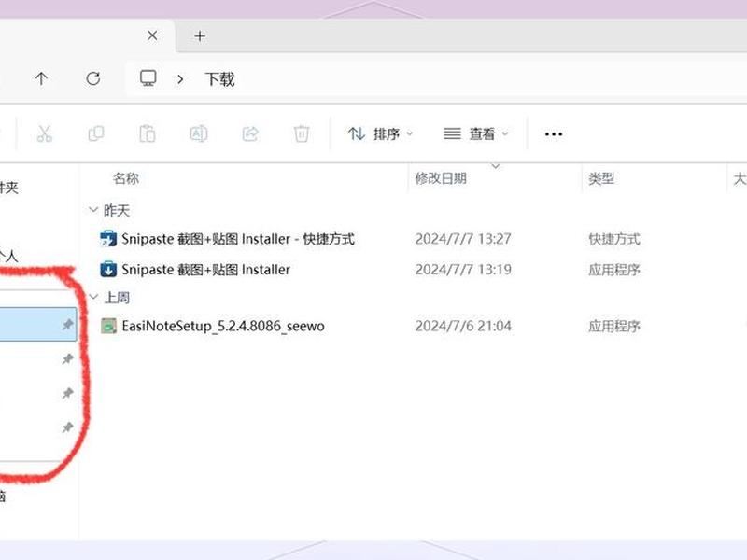
Task: Sort by 修改日期 column header
Action: pyautogui.click(x=441, y=178)
